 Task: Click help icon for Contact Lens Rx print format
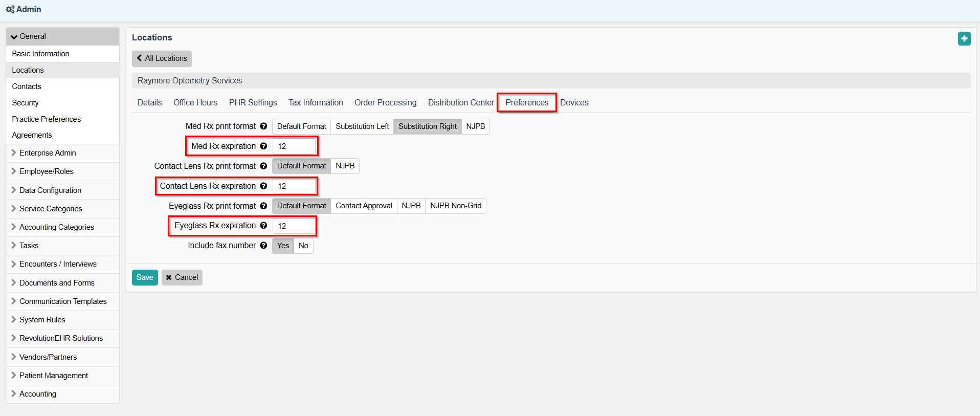tap(263, 166)
